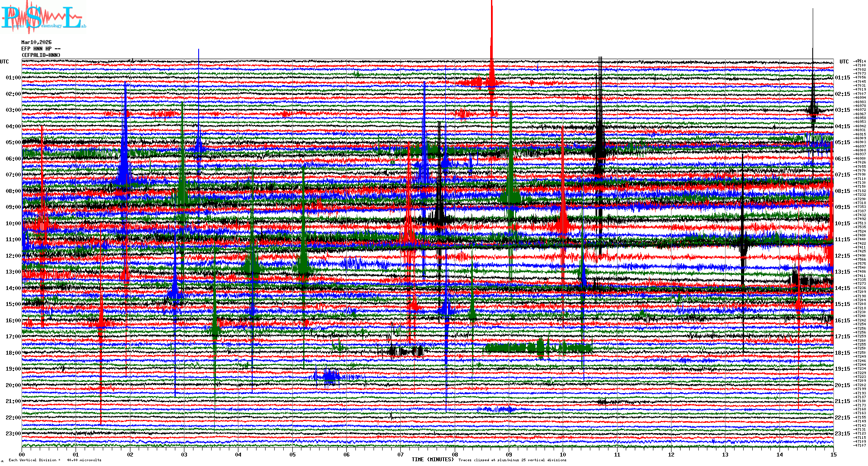Click the 'Each Vertical Division' scale note

tap(55, 460)
